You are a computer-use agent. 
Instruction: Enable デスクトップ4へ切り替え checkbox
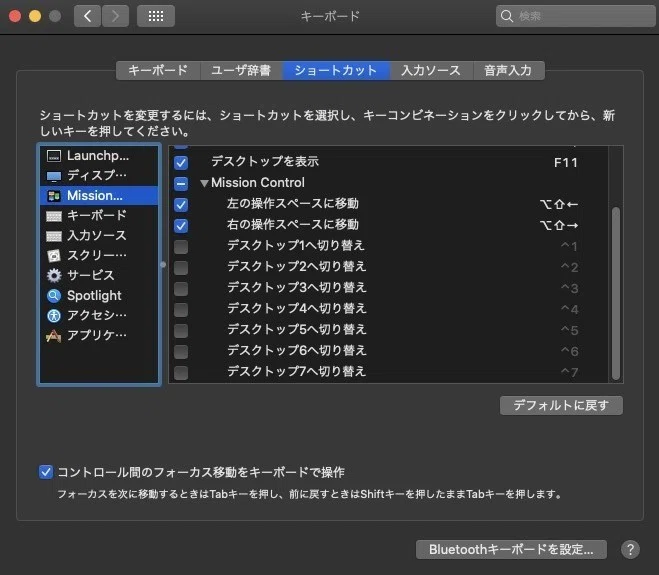(x=181, y=310)
